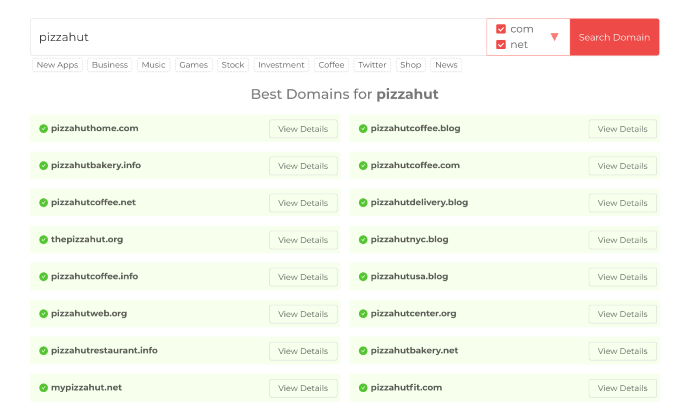
Task: View Details for pizzahutcoffee.blog
Action: (x=623, y=129)
